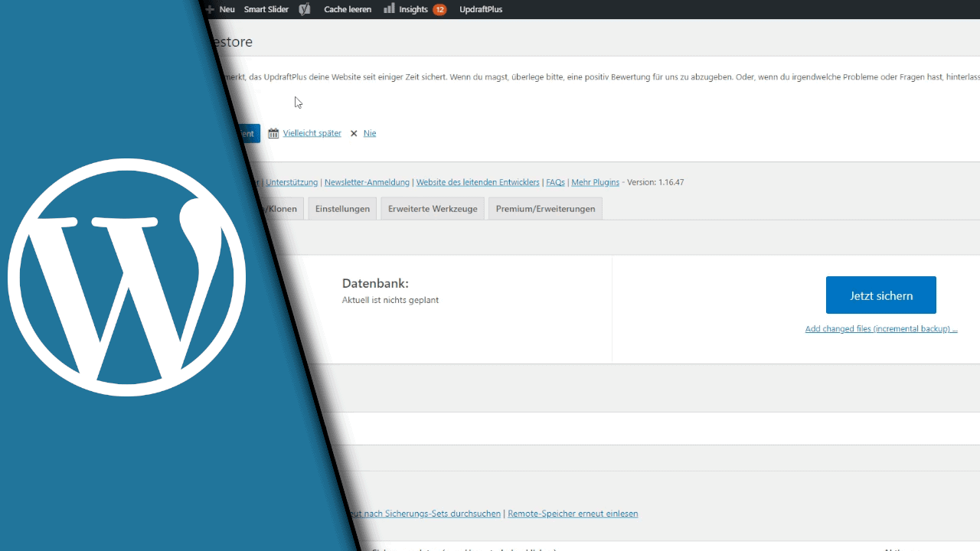Screen dimensions: 980x551
Task: Open the UpdraftPlus admin bar menu
Action: coord(481,9)
